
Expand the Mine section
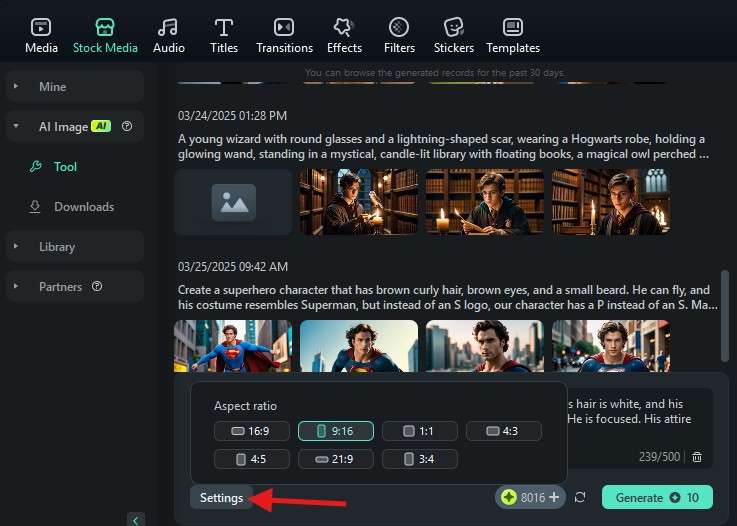[x=75, y=86]
